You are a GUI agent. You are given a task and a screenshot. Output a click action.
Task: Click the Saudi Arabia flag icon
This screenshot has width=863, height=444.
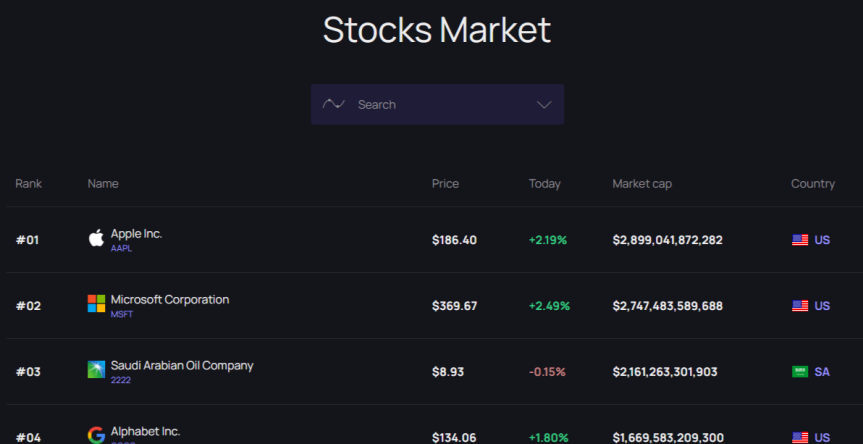pyautogui.click(x=800, y=372)
